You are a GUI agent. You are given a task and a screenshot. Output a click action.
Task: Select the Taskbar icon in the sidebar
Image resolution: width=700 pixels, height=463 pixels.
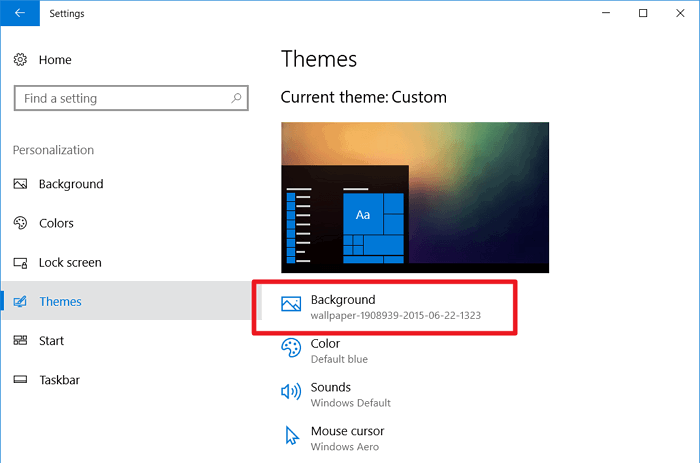(x=20, y=380)
